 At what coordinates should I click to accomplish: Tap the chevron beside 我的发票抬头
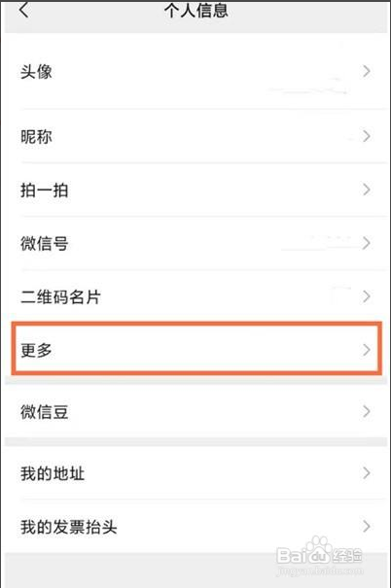click(x=367, y=526)
